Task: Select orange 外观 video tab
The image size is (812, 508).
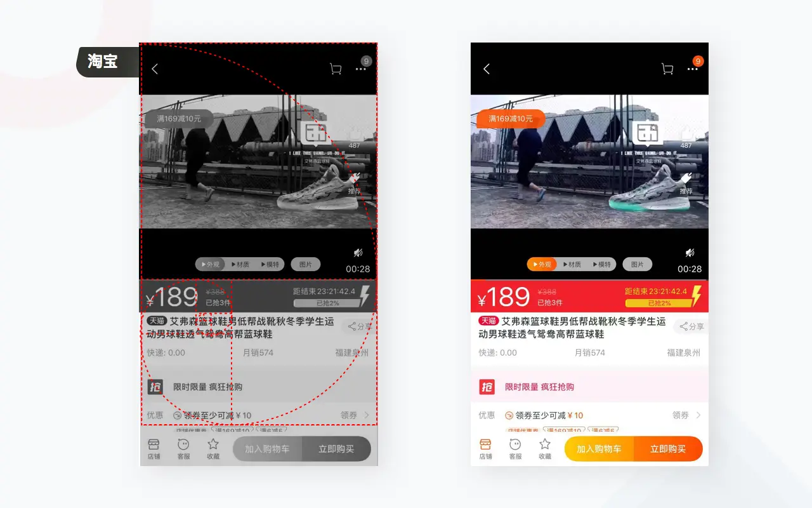Action: click(542, 264)
